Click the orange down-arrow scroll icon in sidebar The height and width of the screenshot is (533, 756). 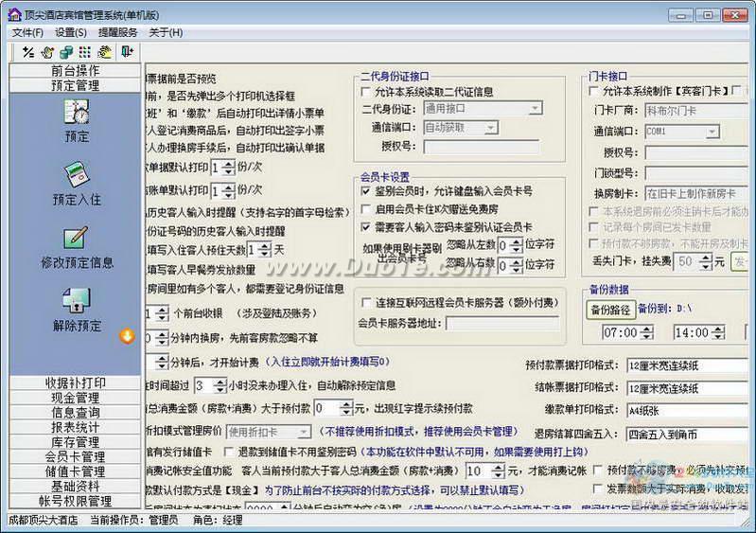coord(125,335)
